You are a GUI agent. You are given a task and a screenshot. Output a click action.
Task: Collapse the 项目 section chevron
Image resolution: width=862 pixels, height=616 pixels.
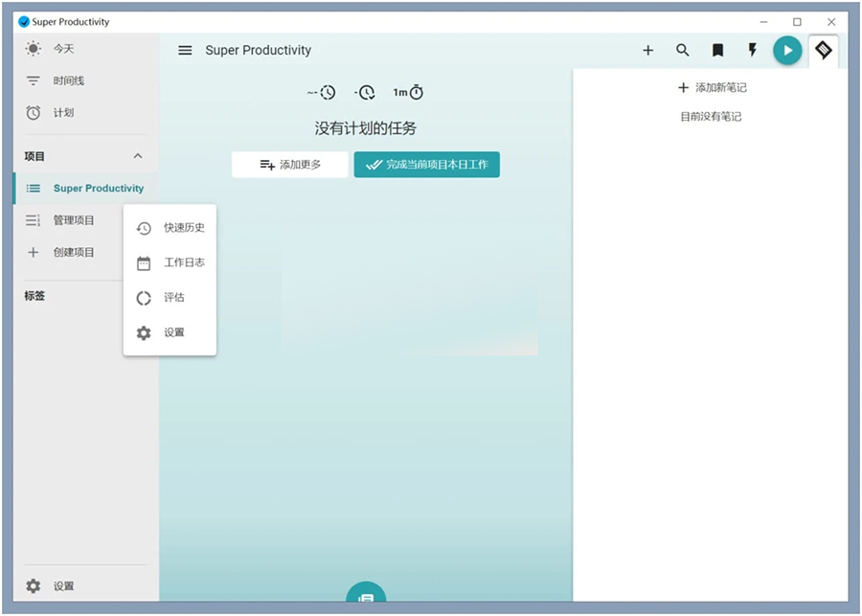point(137,156)
